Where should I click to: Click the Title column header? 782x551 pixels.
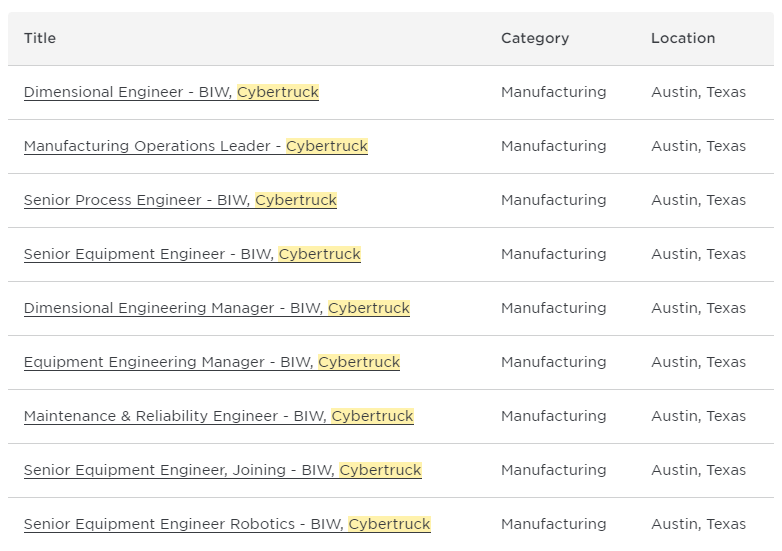pyautogui.click(x=40, y=38)
